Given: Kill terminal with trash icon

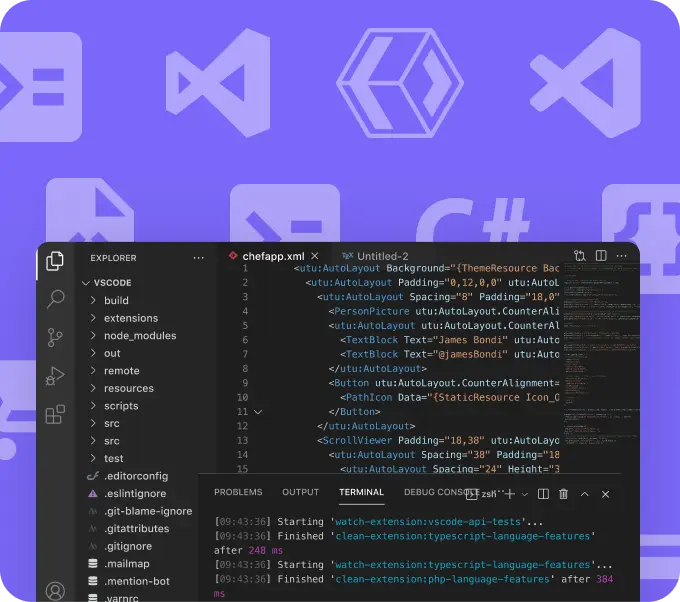Looking at the screenshot, I should tap(564, 494).
